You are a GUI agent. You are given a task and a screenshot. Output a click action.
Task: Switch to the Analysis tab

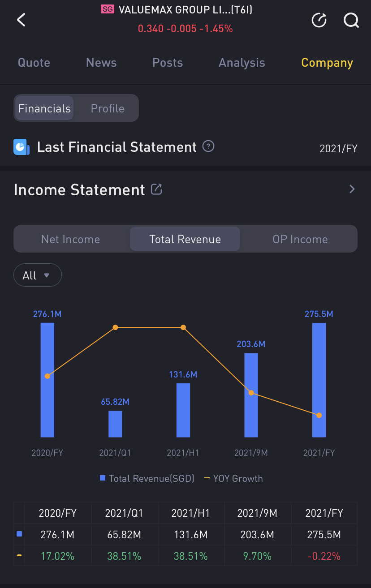(242, 63)
